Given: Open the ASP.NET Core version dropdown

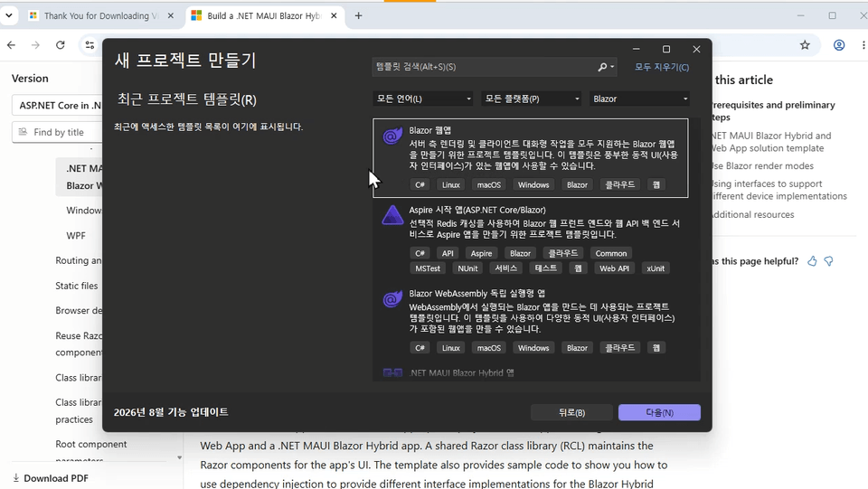Looking at the screenshot, I should 57,105.
